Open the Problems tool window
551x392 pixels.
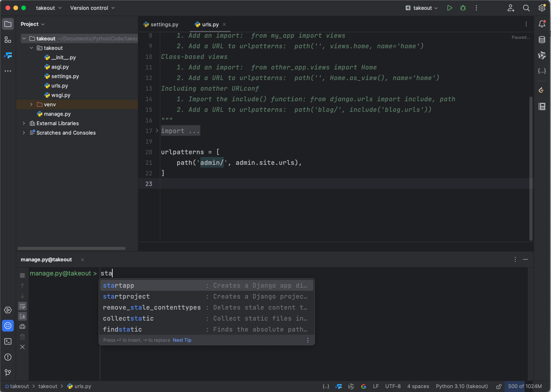[x=8, y=357]
